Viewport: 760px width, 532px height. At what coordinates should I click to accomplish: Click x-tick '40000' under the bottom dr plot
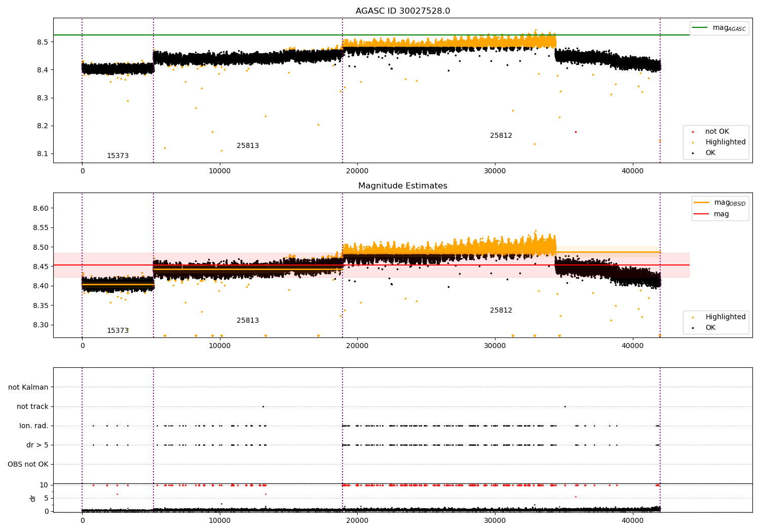[633, 520]
